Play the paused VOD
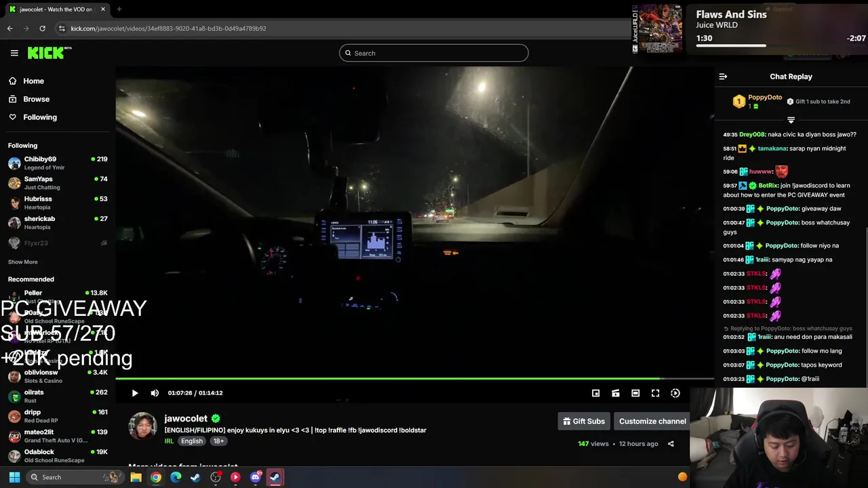 pos(135,393)
